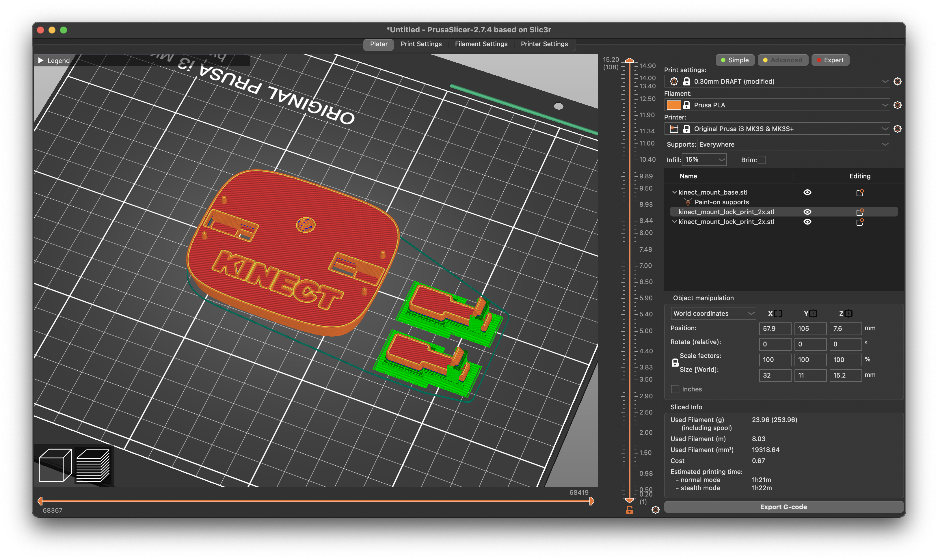Select KINECT base model in viewport
This screenshot has height=560, width=938.
(x=293, y=253)
